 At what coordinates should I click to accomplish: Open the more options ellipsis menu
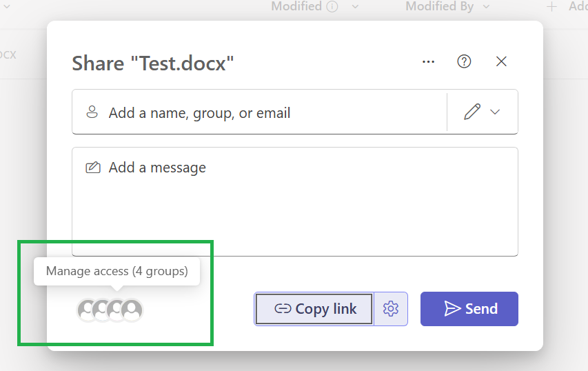click(x=428, y=62)
